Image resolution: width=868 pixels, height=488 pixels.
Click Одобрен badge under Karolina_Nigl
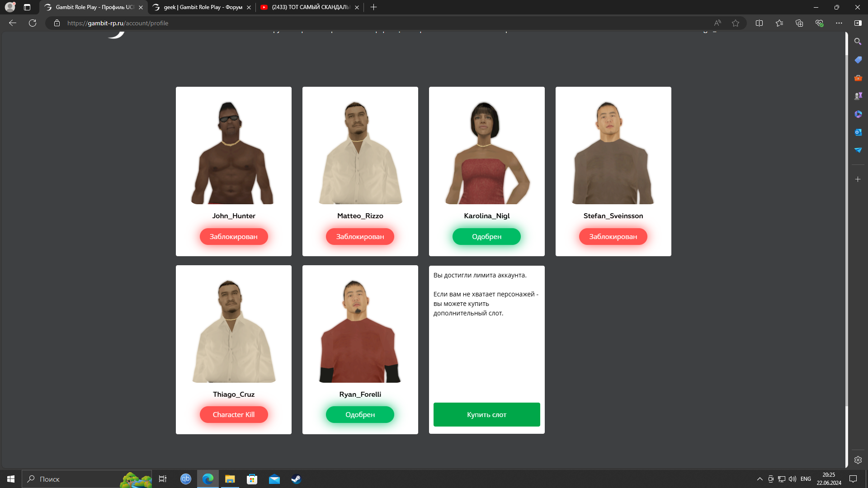click(x=486, y=236)
